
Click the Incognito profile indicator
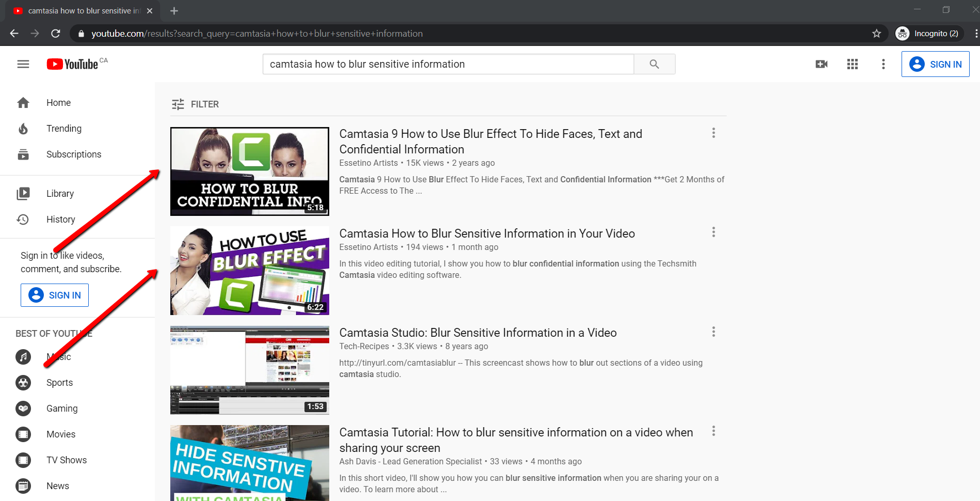929,34
